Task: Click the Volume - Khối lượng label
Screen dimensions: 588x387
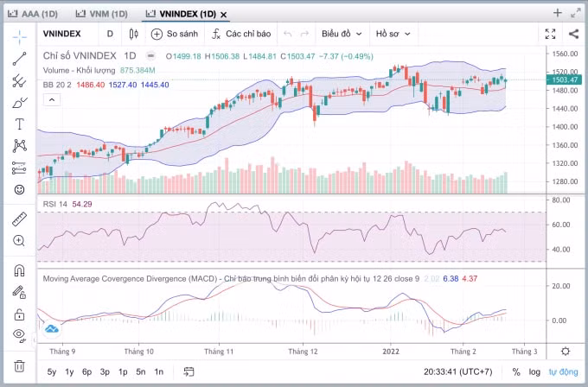Action: [80, 71]
